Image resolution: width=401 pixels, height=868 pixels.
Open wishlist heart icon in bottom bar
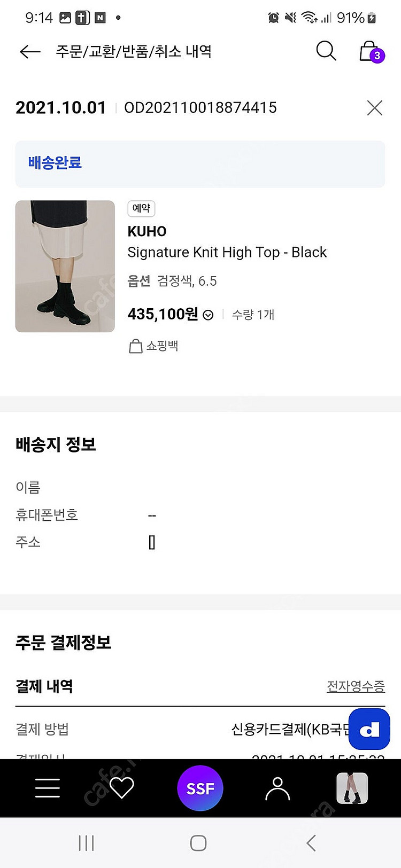pyautogui.click(x=122, y=788)
